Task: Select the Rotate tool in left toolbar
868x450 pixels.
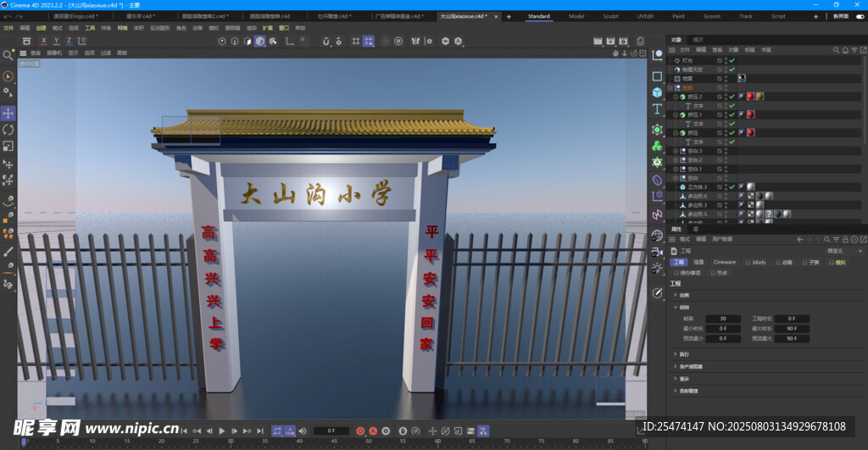Action: [8, 130]
